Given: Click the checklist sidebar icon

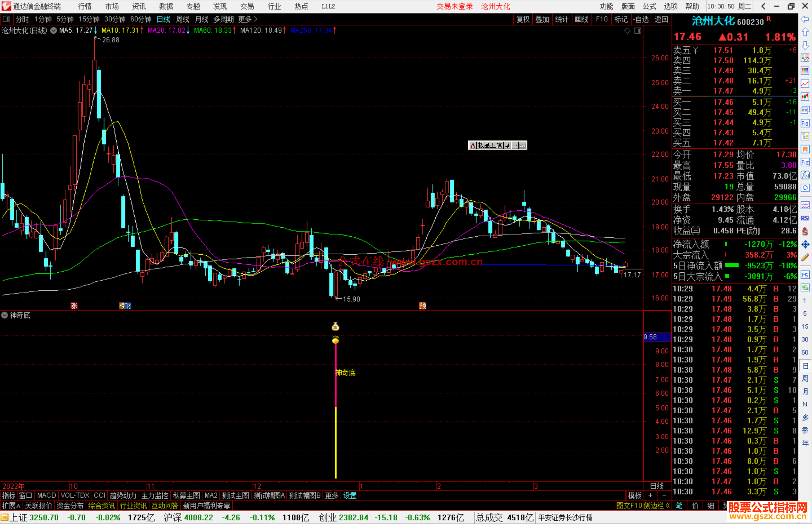Looking at the screenshot, I should coord(805,58).
